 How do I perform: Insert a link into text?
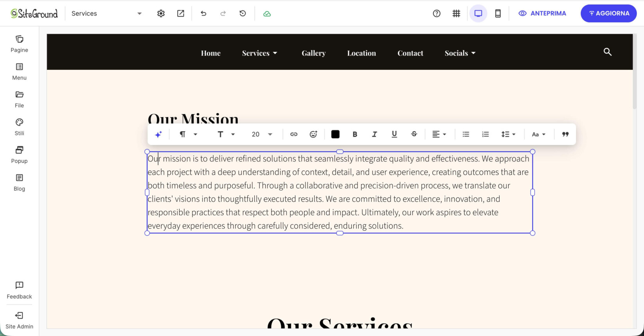[x=294, y=134]
